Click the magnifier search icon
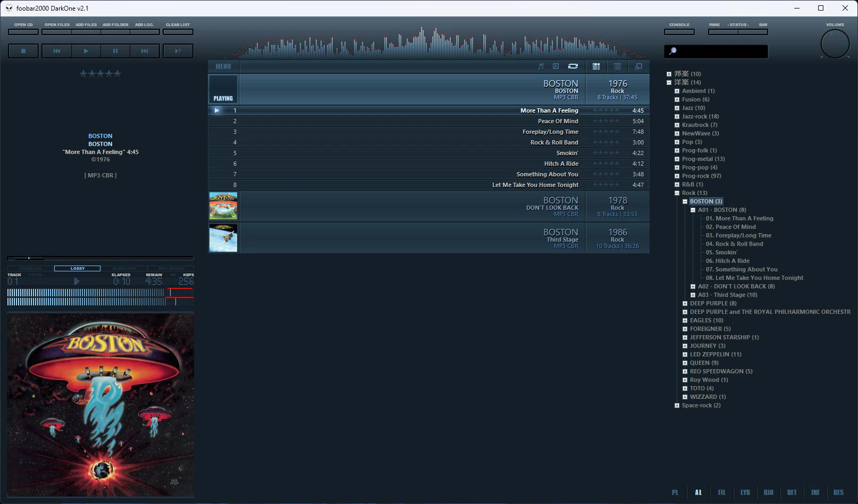This screenshot has height=504, width=858. point(673,51)
